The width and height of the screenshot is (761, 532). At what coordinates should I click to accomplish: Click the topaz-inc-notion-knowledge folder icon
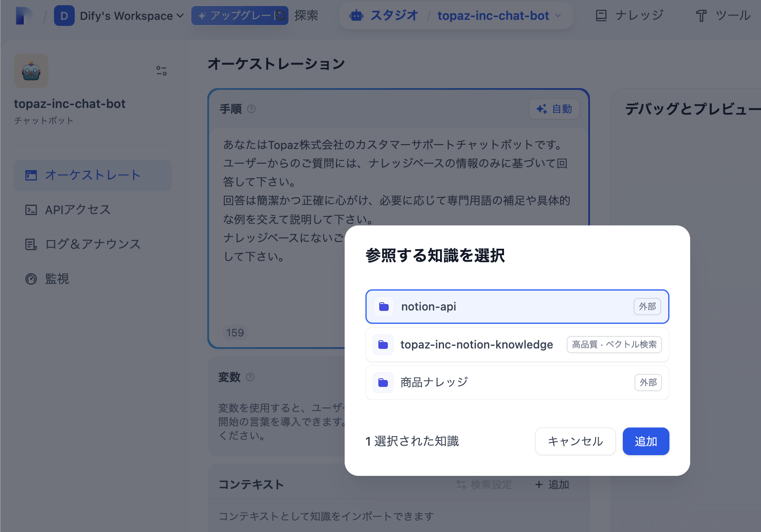(383, 345)
